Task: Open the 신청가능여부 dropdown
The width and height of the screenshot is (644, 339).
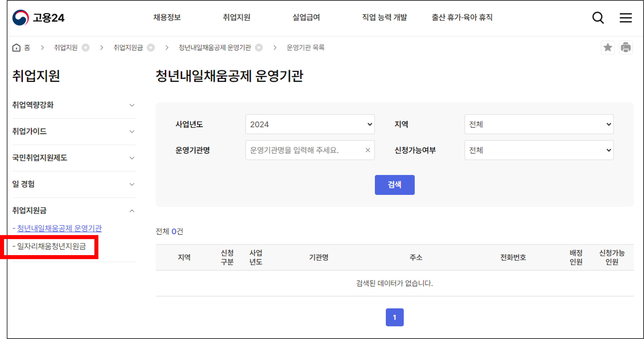Action: pyautogui.click(x=539, y=150)
